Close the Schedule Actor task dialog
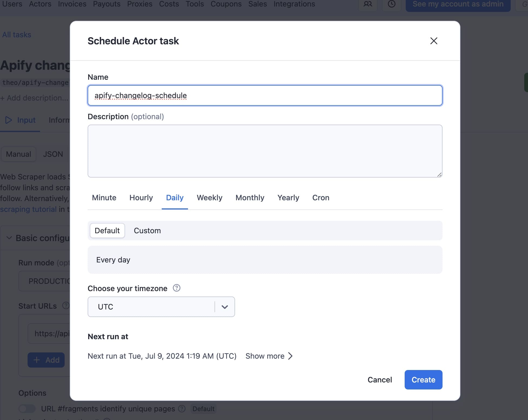This screenshot has width=528, height=420. [x=434, y=41]
